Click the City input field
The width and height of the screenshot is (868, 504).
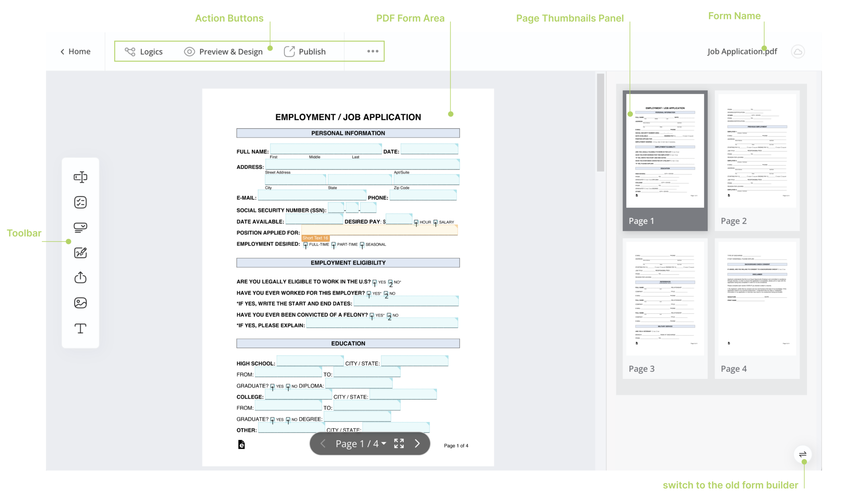coord(295,179)
